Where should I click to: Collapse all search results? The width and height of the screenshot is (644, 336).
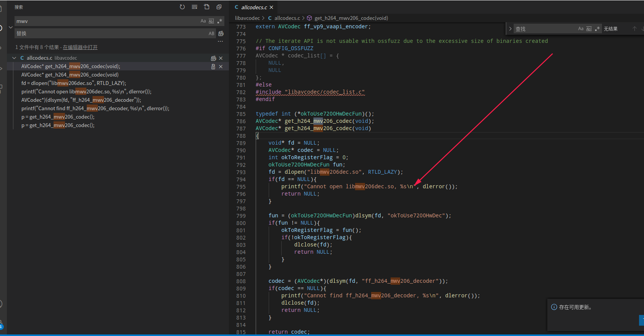(x=219, y=7)
